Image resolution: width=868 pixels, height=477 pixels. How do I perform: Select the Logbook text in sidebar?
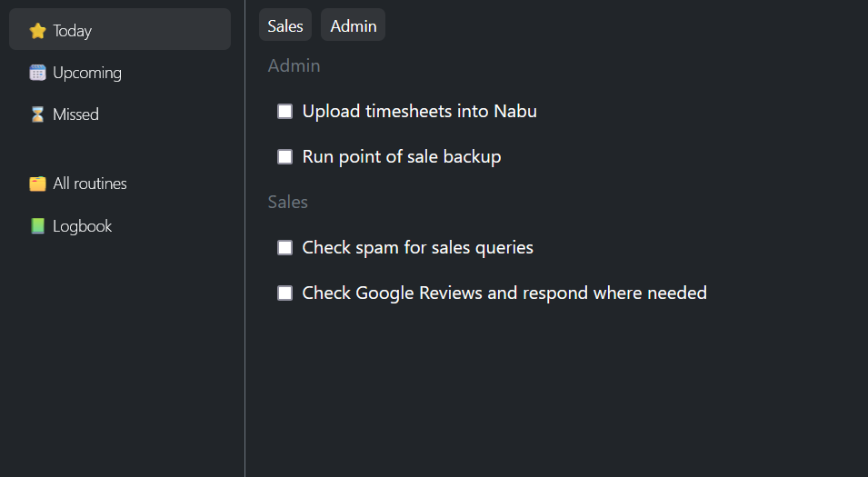(82, 226)
